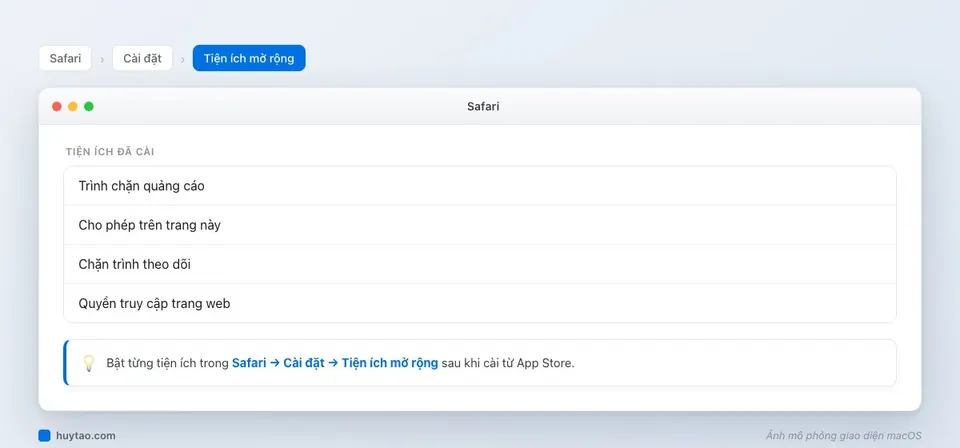960x448 pixels.
Task: Select the Chặn trình theo dõi row
Action: click(x=479, y=264)
